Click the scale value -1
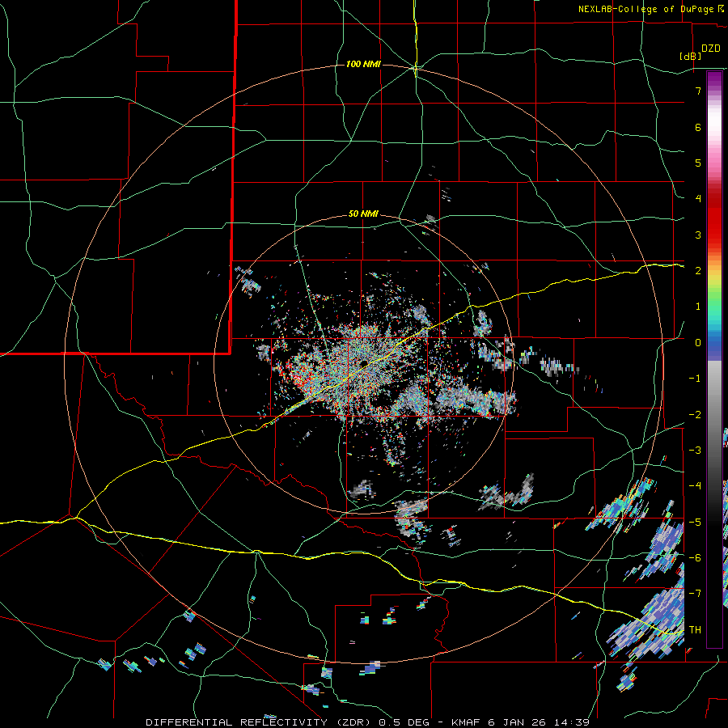The width and height of the screenshot is (728, 728). [695, 379]
